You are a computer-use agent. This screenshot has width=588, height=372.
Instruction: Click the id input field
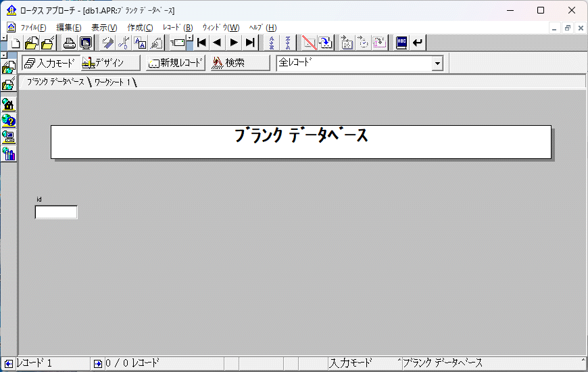point(56,212)
